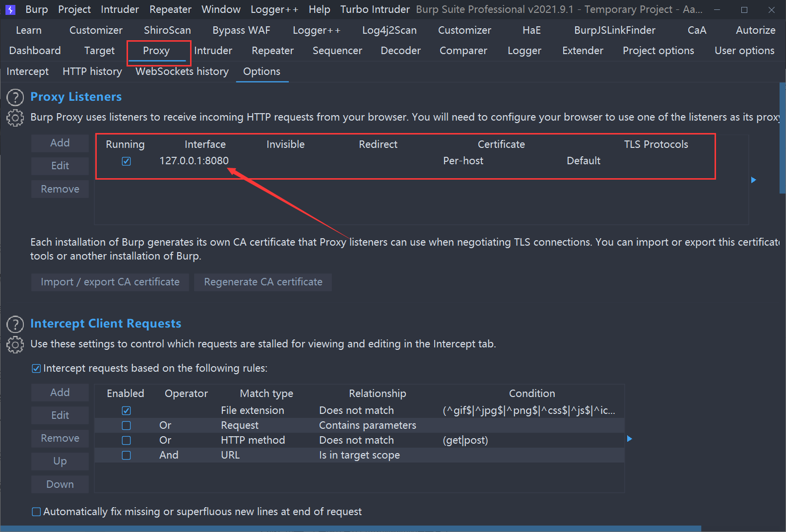
Task: Add a new intercept request rule
Action: [60, 393]
